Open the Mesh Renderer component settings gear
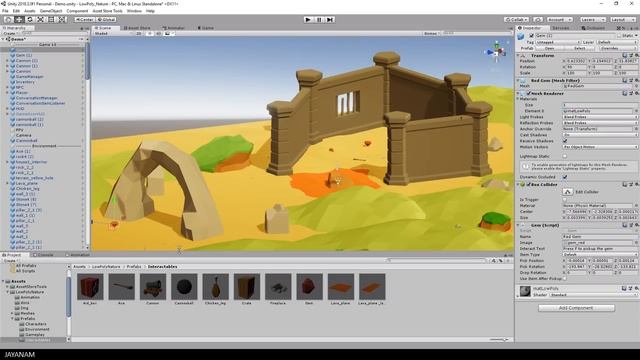The height and width of the screenshot is (360, 640). [636, 93]
